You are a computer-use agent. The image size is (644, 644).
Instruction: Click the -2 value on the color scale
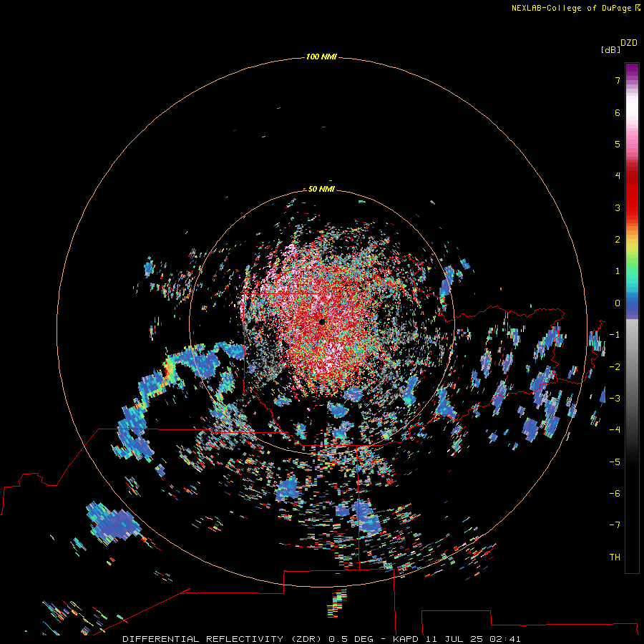615,367
